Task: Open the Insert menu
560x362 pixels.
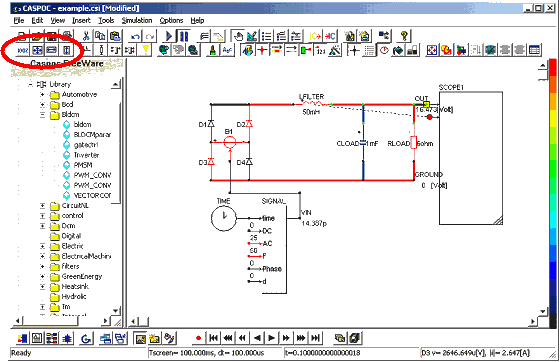Action: coord(81,21)
